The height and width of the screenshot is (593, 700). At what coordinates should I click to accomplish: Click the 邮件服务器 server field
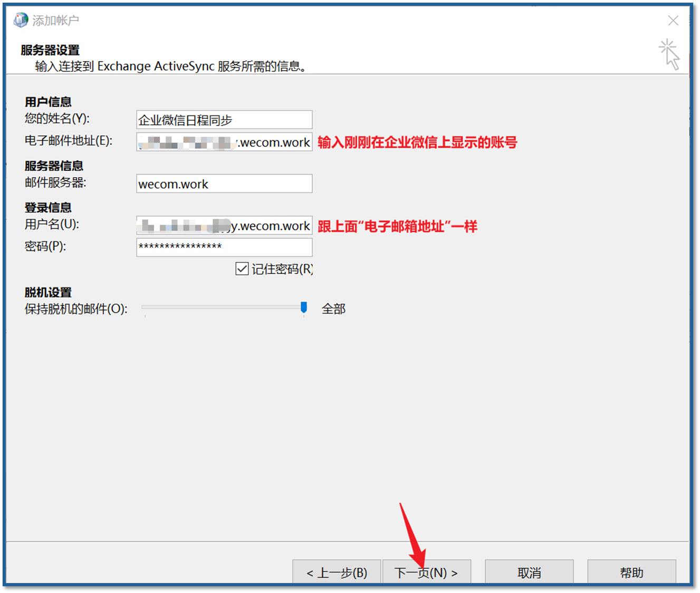click(224, 183)
